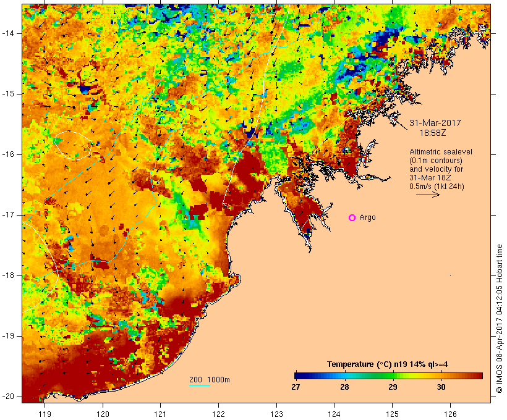Viewport: 507px width, 420px height.
Task: Click the '126' longitude axis label
Action: point(450,414)
